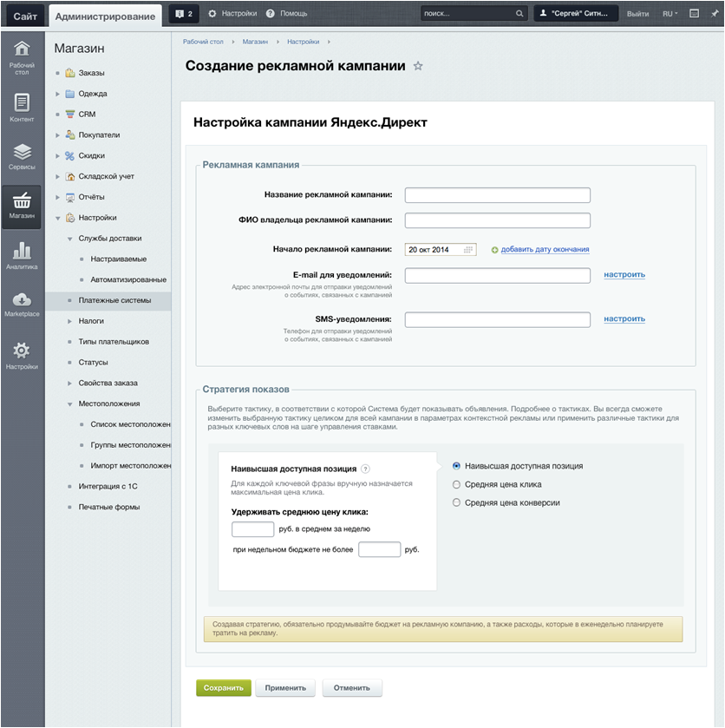The image size is (725, 728).
Task: Open the calendar picker icon in the start date field
Action: pos(467,250)
